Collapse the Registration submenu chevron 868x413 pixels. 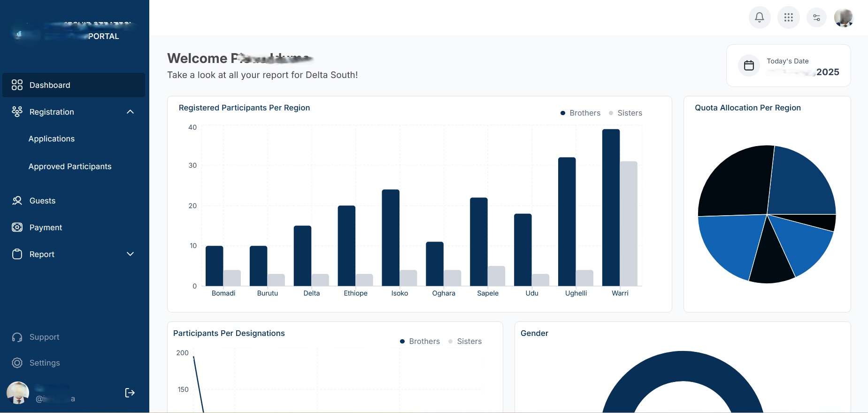130,112
